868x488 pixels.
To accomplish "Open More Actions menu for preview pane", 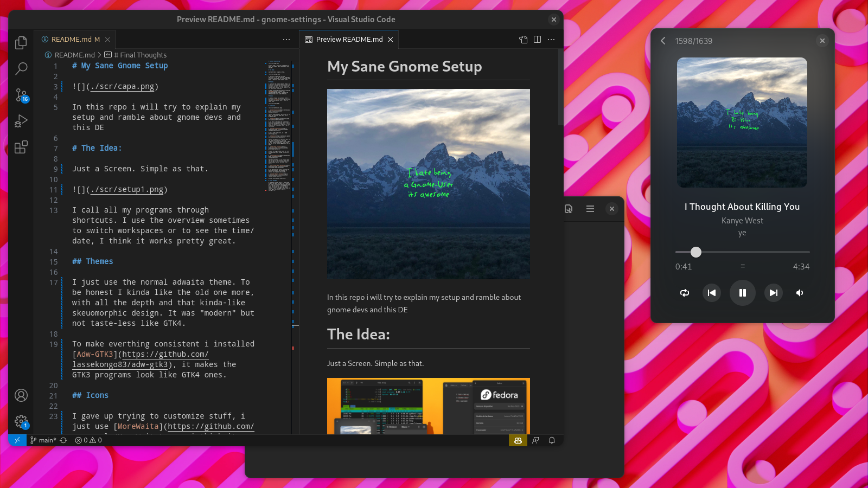I will [551, 40].
